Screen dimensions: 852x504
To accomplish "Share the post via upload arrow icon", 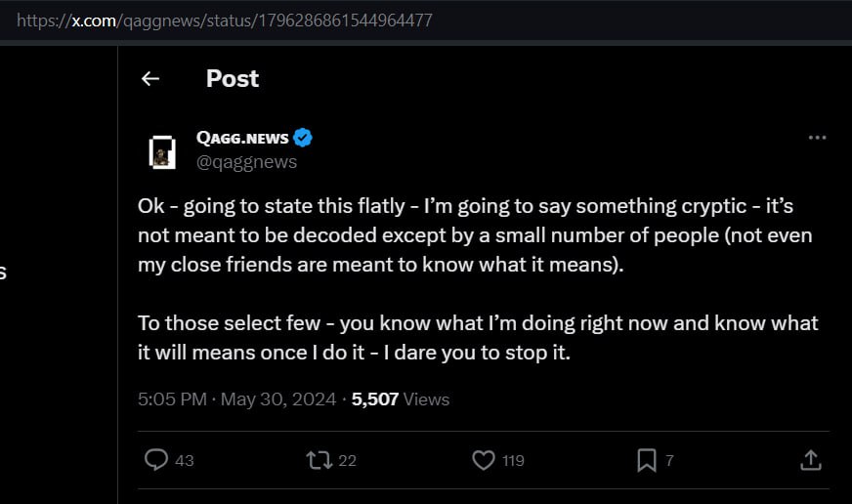I will click(811, 460).
